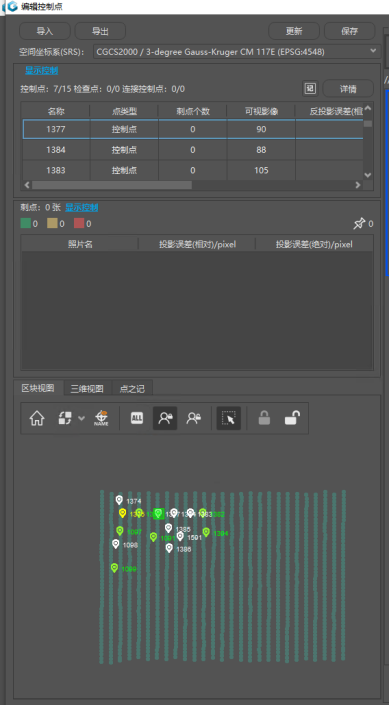Select the white marker 1374
The width and height of the screenshot is (389, 705).
(x=119, y=500)
